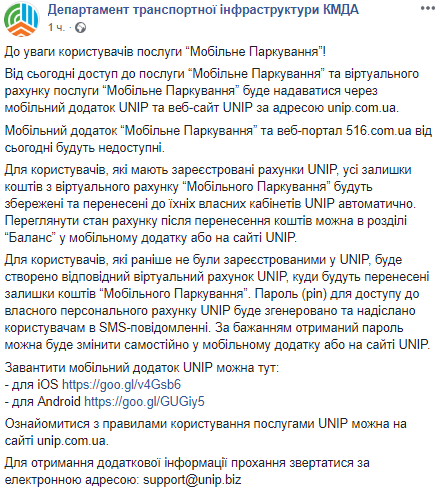Viewport: 440px width, 490px height.
Task: Click the "SMS-повідомленні" word in text
Action: coord(155,328)
